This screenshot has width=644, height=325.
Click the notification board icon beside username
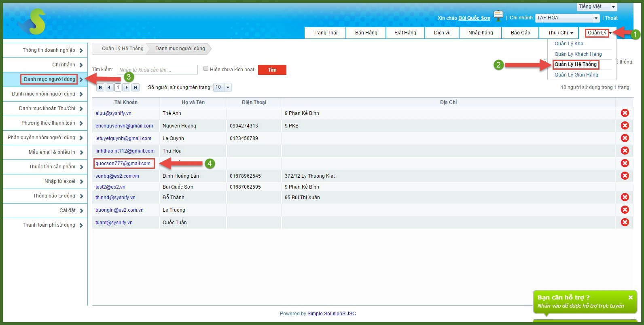click(x=498, y=16)
